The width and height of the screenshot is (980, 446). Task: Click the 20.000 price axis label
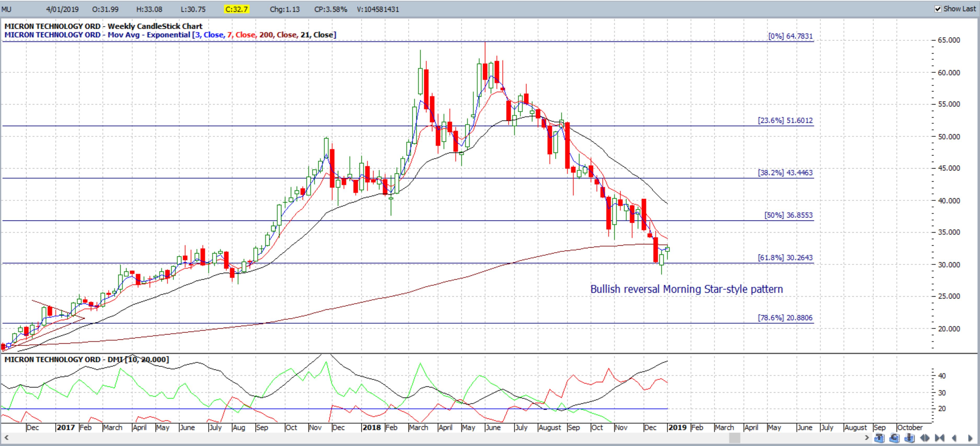[949, 329]
